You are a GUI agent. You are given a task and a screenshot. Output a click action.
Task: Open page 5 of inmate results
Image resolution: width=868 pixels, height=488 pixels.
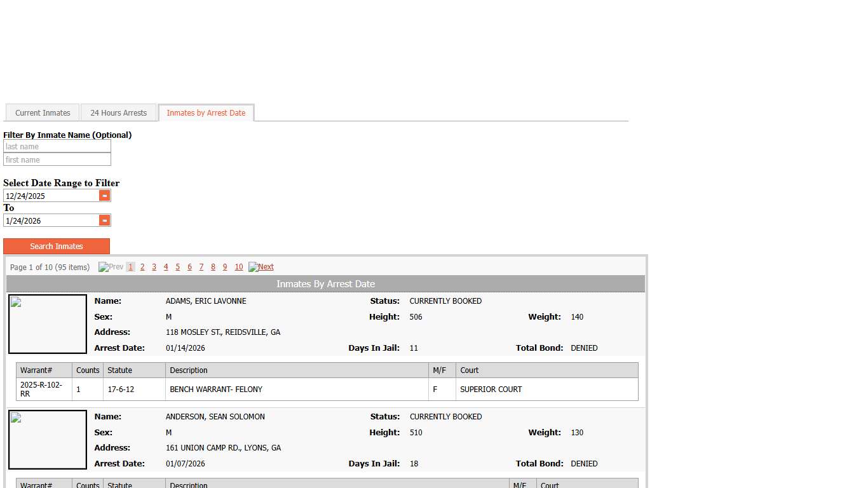(177, 267)
